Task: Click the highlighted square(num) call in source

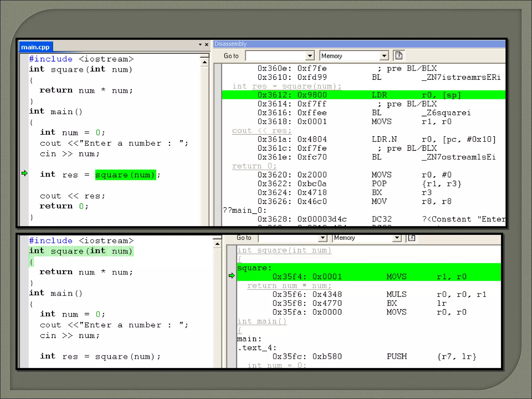Action: pos(125,175)
